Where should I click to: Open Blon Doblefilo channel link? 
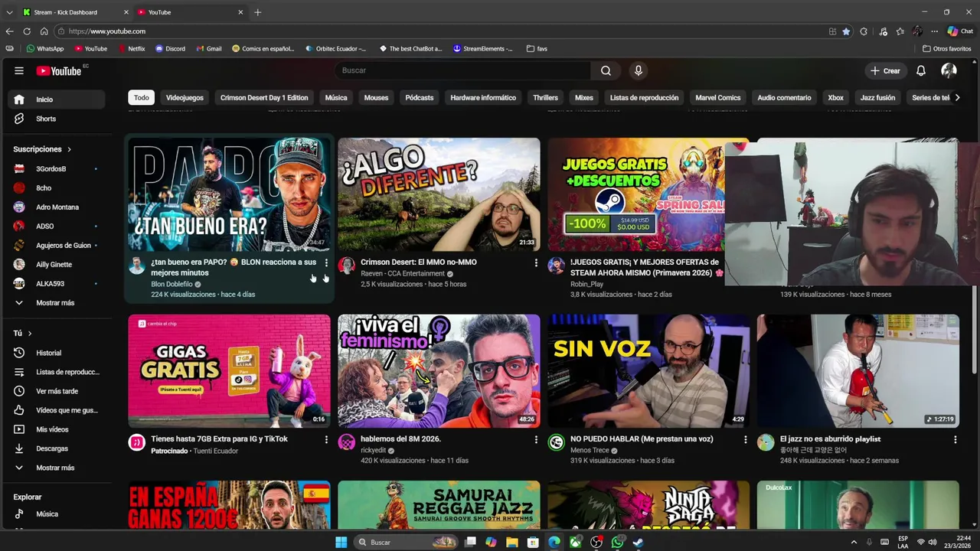click(x=171, y=284)
